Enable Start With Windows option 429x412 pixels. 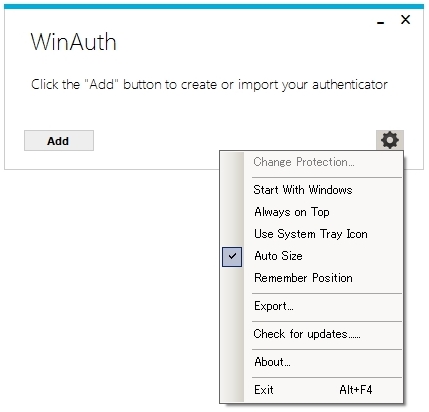click(311, 190)
